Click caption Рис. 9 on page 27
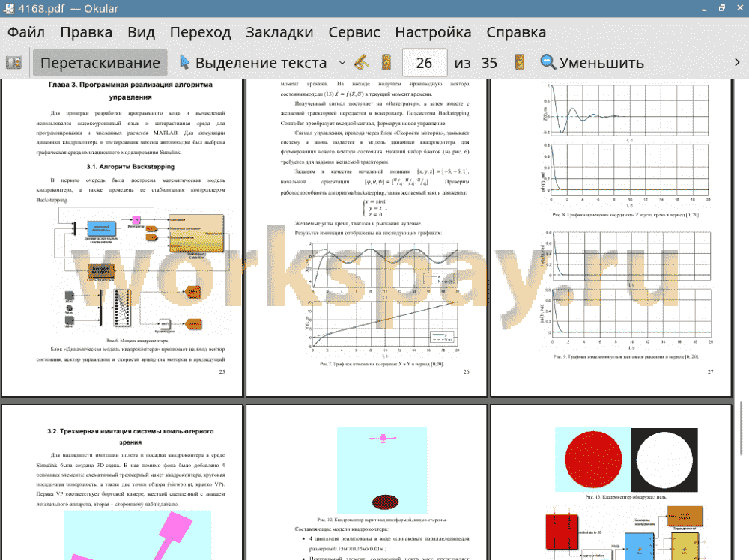The width and height of the screenshot is (749, 560). coord(625,356)
